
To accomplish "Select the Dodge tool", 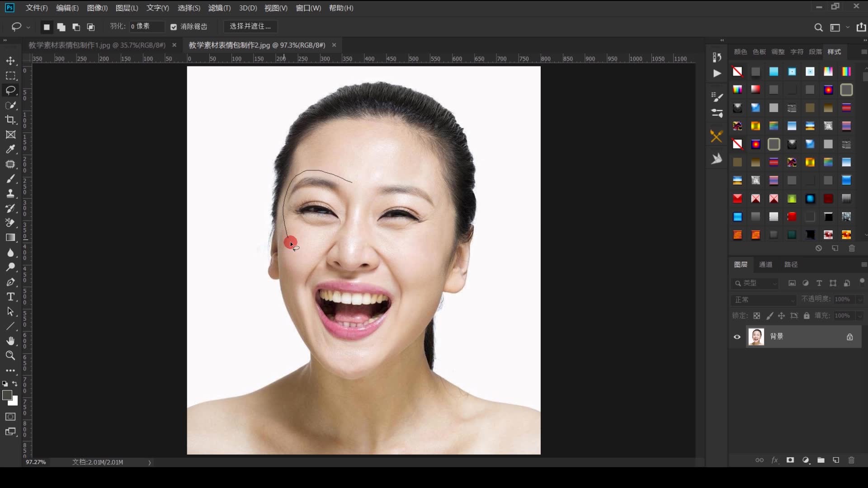I will (10, 267).
